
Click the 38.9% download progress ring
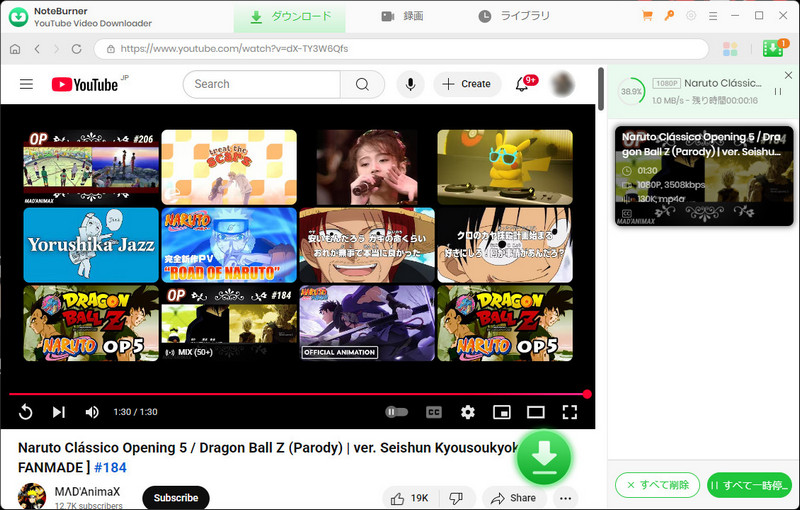coord(631,92)
